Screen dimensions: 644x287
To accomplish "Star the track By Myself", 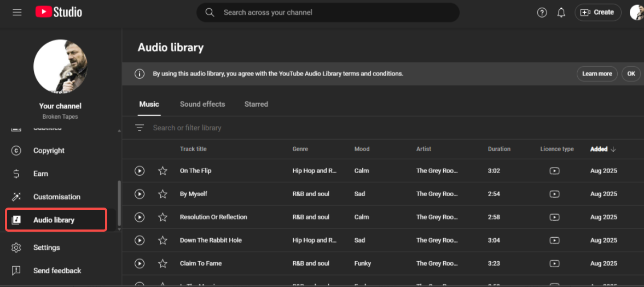I will 163,194.
